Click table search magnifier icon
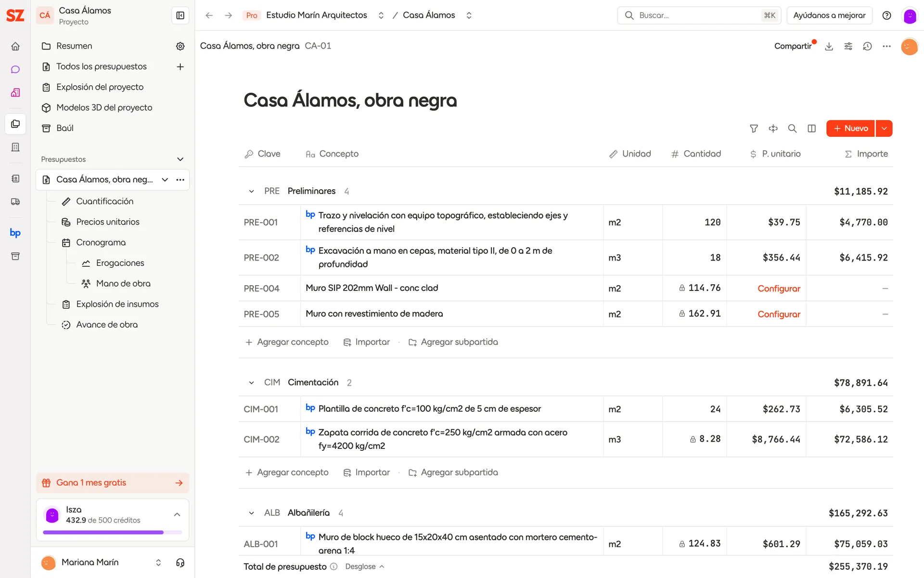924x578 pixels. coord(792,129)
